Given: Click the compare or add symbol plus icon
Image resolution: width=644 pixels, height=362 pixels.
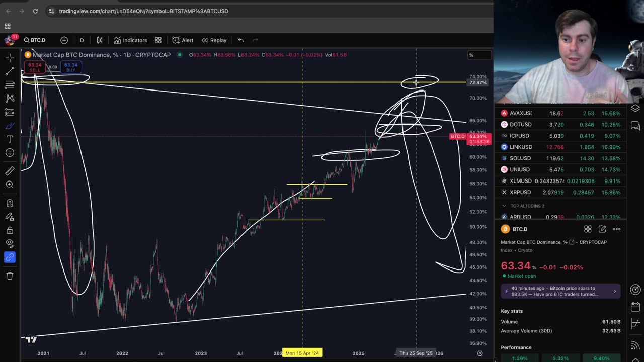Looking at the screenshot, I should pos(64,40).
